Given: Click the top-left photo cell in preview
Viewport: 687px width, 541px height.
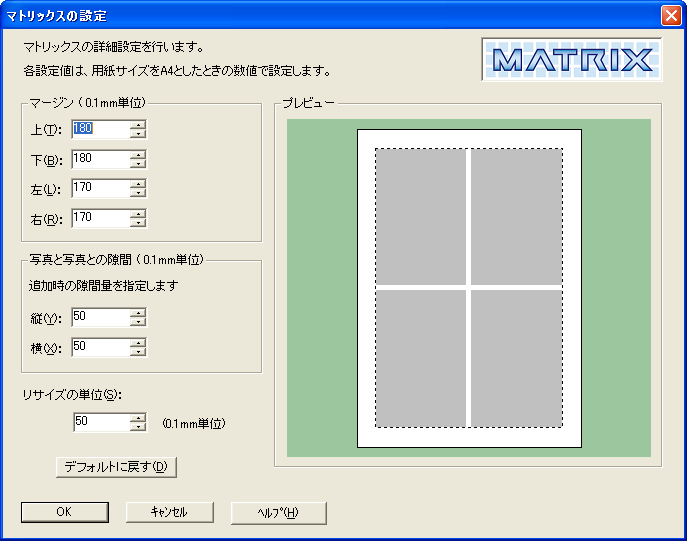Looking at the screenshot, I should (x=420, y=217).
